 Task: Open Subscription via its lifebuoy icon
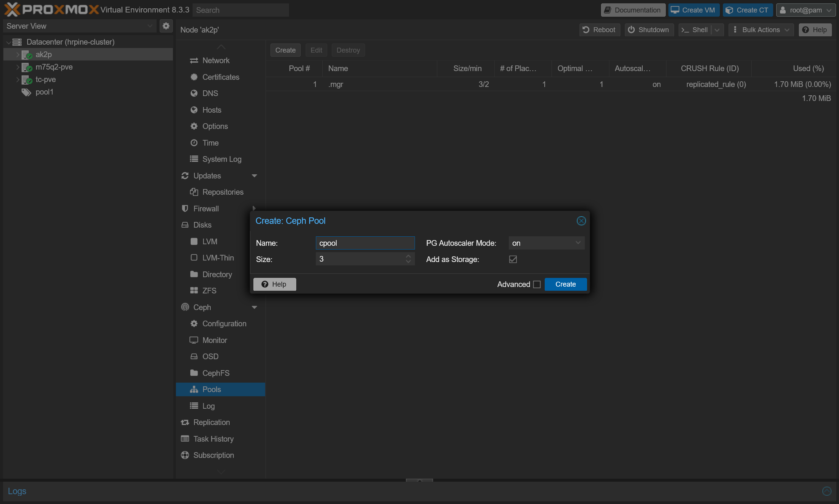coord(185,455)
